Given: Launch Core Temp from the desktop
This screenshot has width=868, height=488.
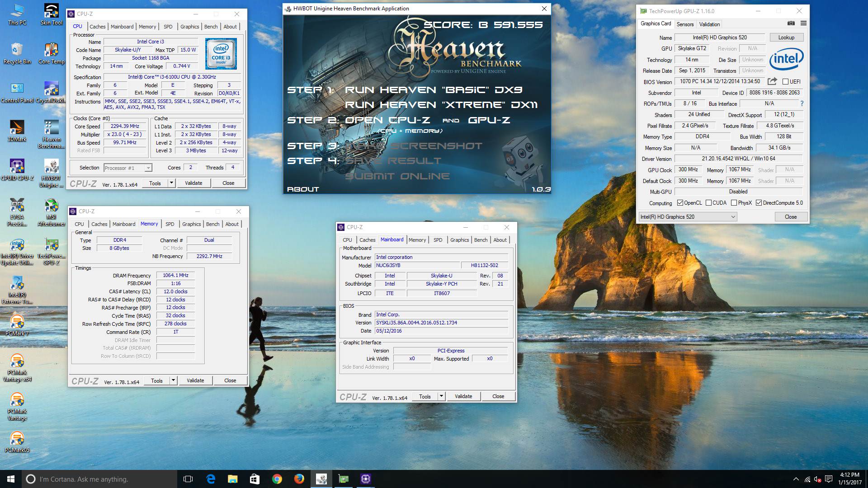Looking at the screenshot, I should 52,53.
